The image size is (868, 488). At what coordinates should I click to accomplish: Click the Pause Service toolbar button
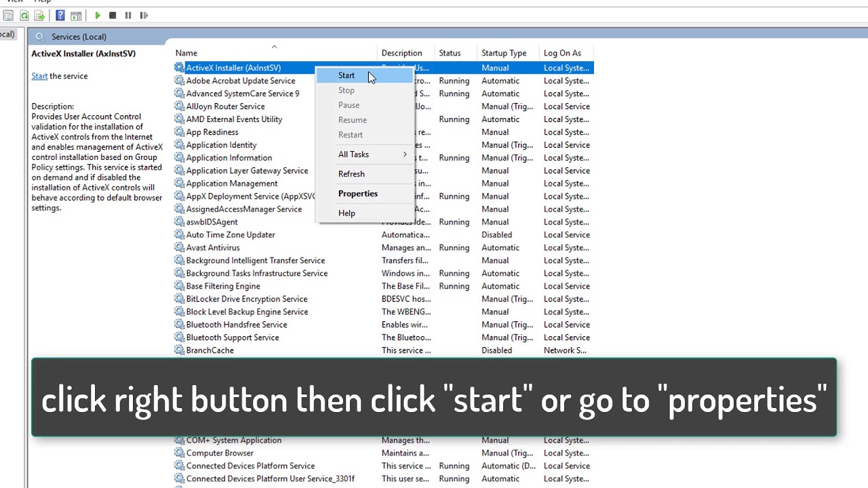[128, 15]
